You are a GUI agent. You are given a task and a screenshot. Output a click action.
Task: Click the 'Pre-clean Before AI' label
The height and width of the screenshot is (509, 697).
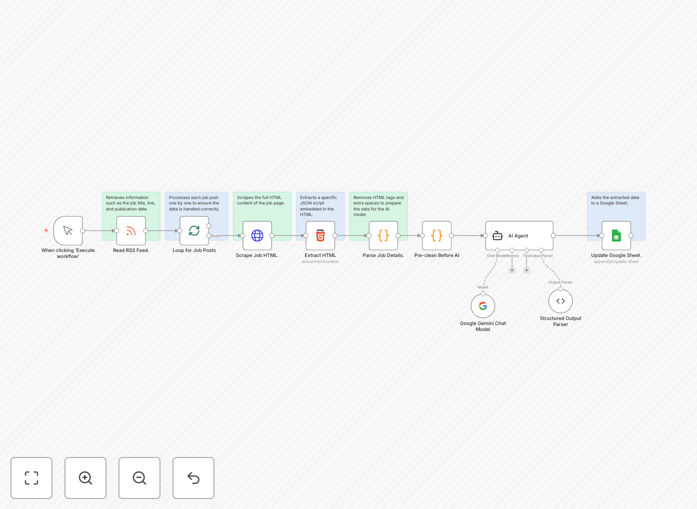click(x=437, y=255)
